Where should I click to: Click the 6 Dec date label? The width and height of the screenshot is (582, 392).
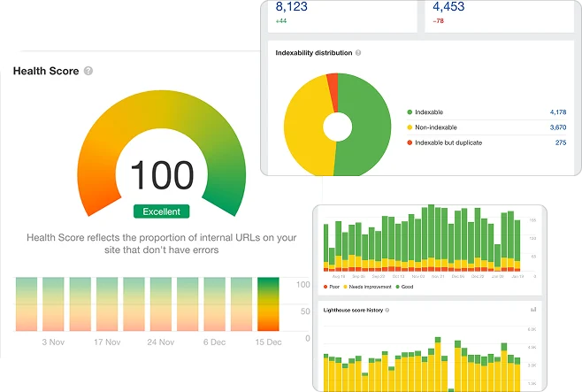(214, 342)
